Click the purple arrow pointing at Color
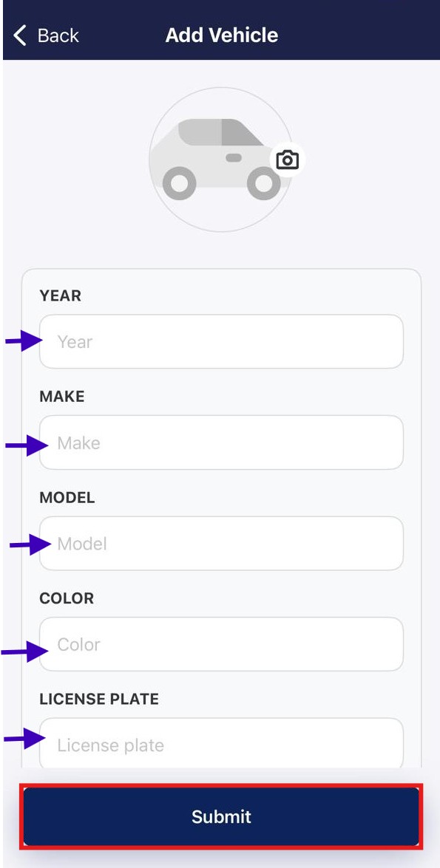This screenshot has width=440, height=868. 25,652
